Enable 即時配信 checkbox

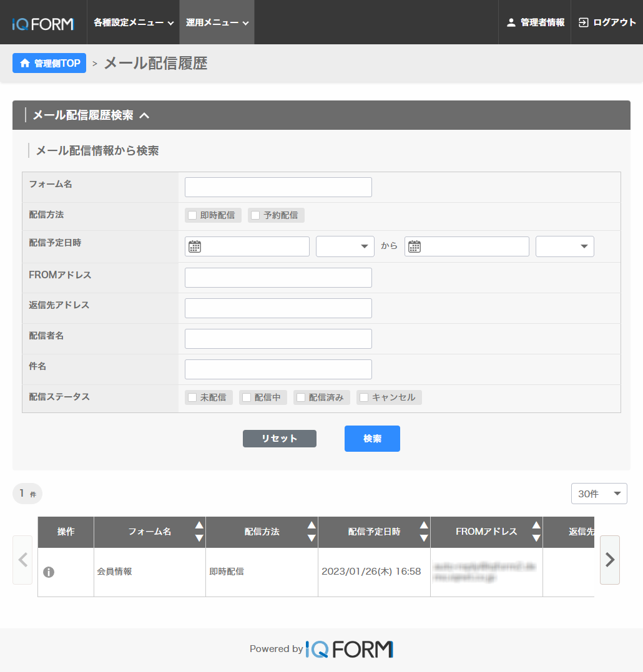tap(193, 216)
